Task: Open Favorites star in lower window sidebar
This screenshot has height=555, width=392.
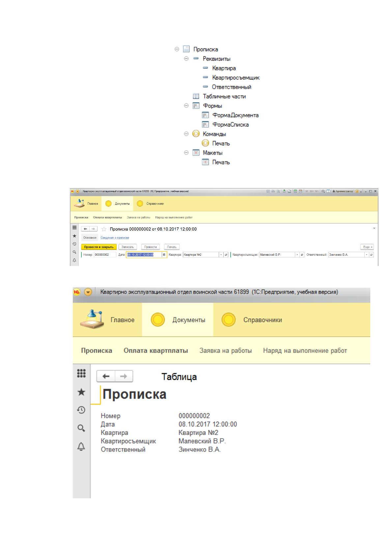Action: (x=81, y=392)
